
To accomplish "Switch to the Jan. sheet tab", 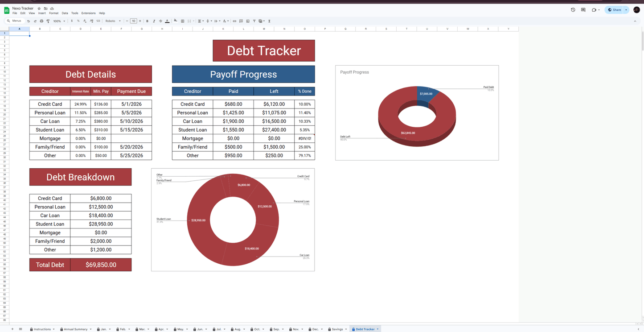I will point(104,329).
